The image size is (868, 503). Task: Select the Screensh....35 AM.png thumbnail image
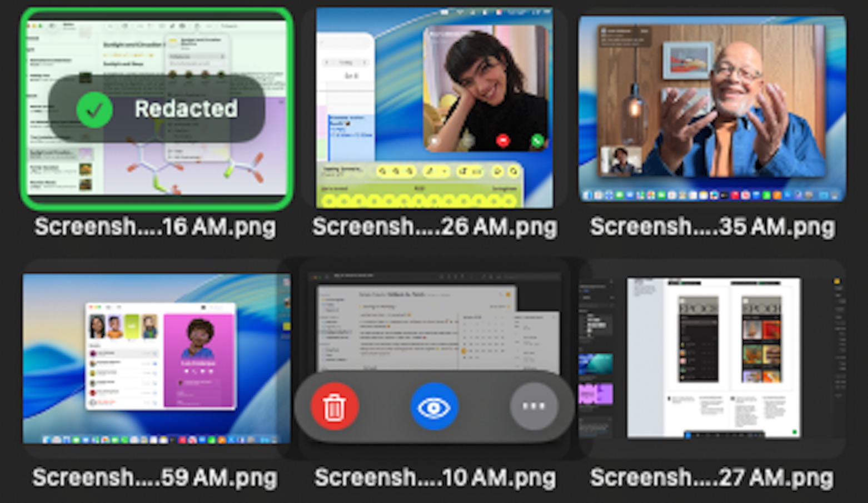point(712,108)
